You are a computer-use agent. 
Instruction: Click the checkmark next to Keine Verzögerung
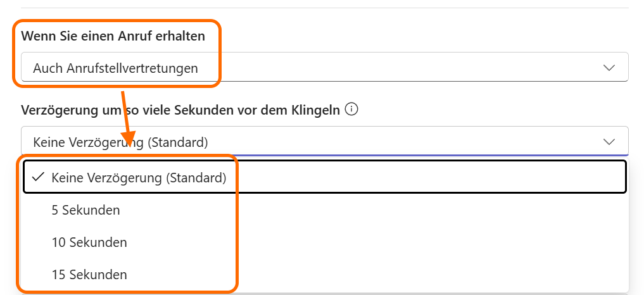pyautogui.click(x=38, y=178)
